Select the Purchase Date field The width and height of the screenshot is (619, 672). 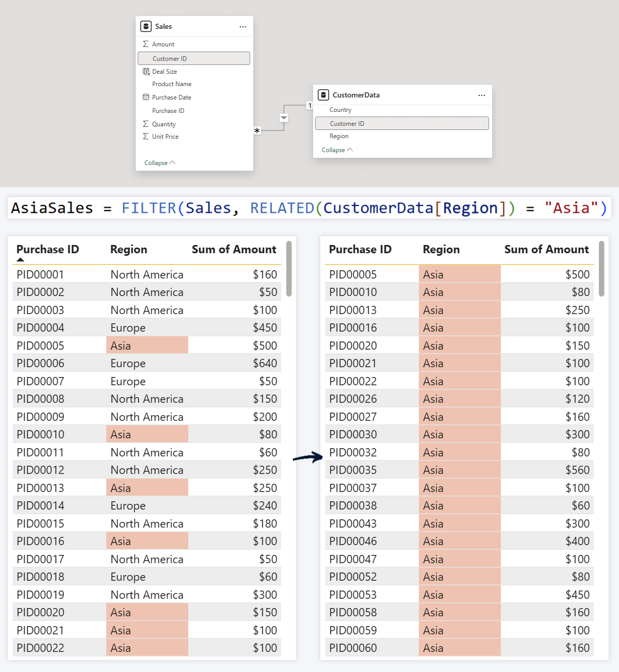(x=171, y=97)
